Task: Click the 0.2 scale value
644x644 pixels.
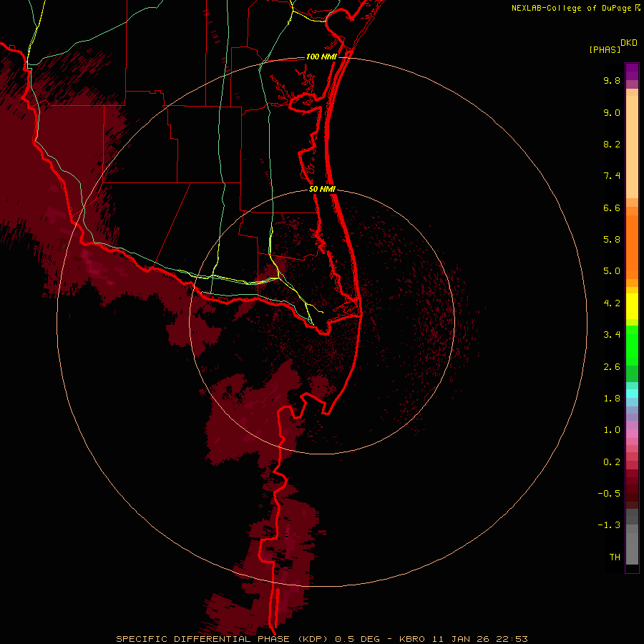Action: click(612, 462)
